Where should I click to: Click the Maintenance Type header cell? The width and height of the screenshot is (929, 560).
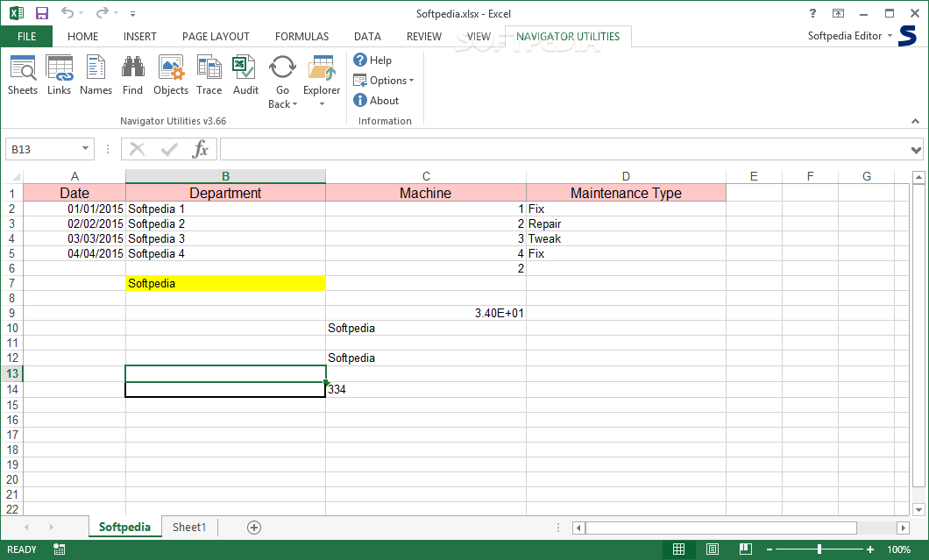click(626, 193)
